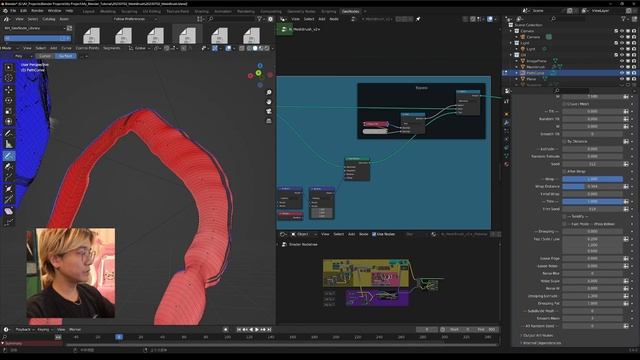The image size is (640, 360).
Task: Open the Render menu
Action: click(x=37, y=11)
